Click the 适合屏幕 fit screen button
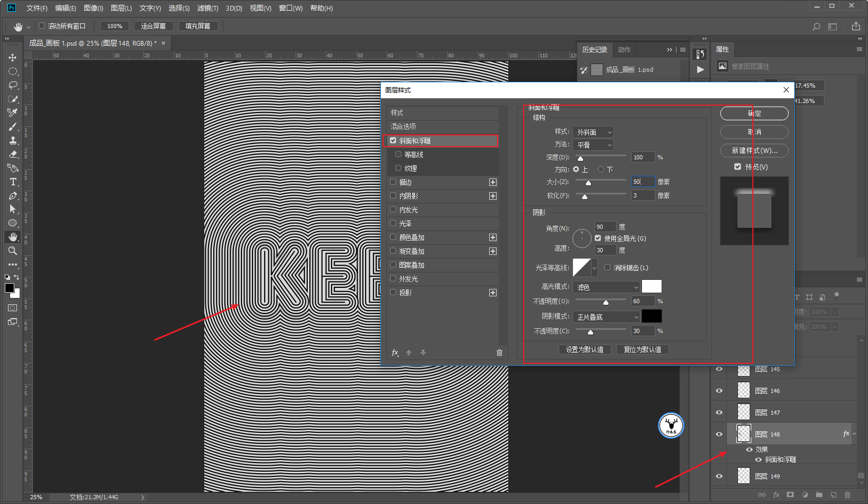The image size is (868, 504). (153, 26)
